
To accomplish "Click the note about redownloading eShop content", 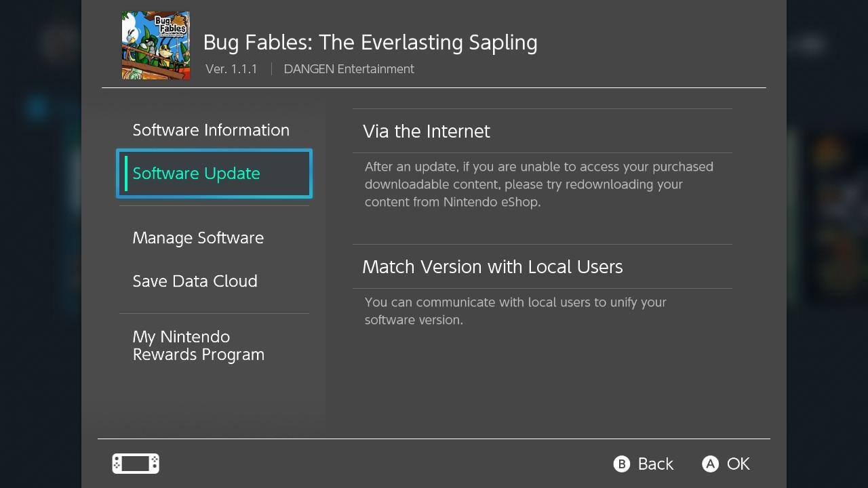I will (x=538, y=184).
